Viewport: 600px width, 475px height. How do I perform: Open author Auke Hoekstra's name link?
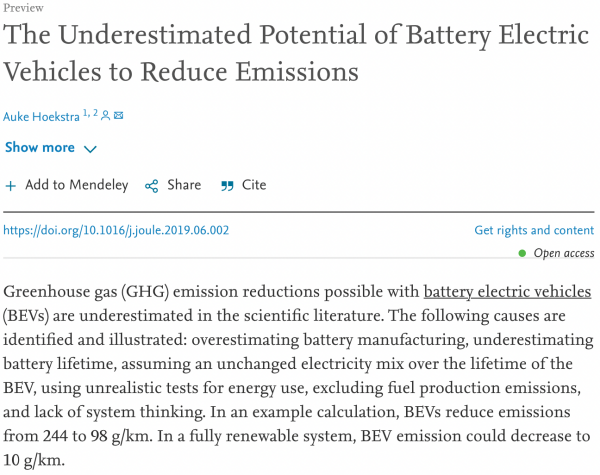[41, 117]
